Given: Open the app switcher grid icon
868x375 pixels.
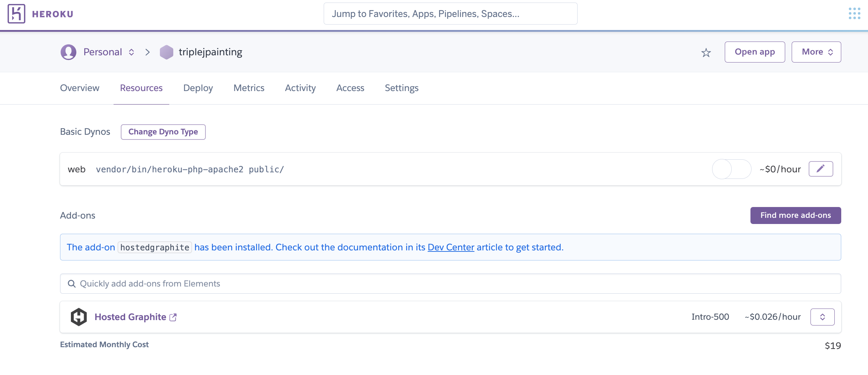Looking at the screenshot, I should tap(854, 13).
